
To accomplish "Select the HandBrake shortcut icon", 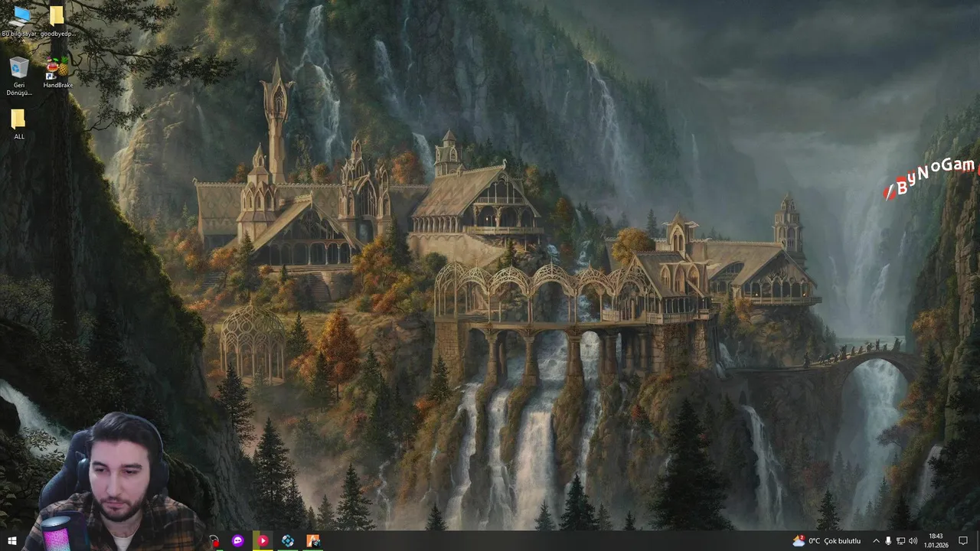I will pos(57,73).
